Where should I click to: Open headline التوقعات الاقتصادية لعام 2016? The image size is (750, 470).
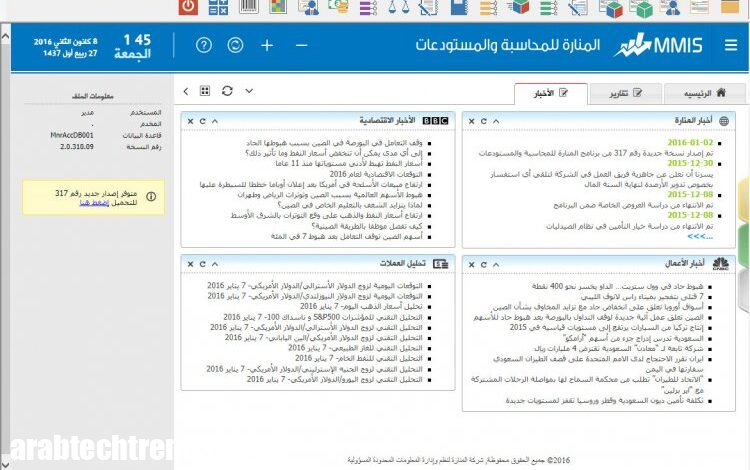click(x=376, y=174)
